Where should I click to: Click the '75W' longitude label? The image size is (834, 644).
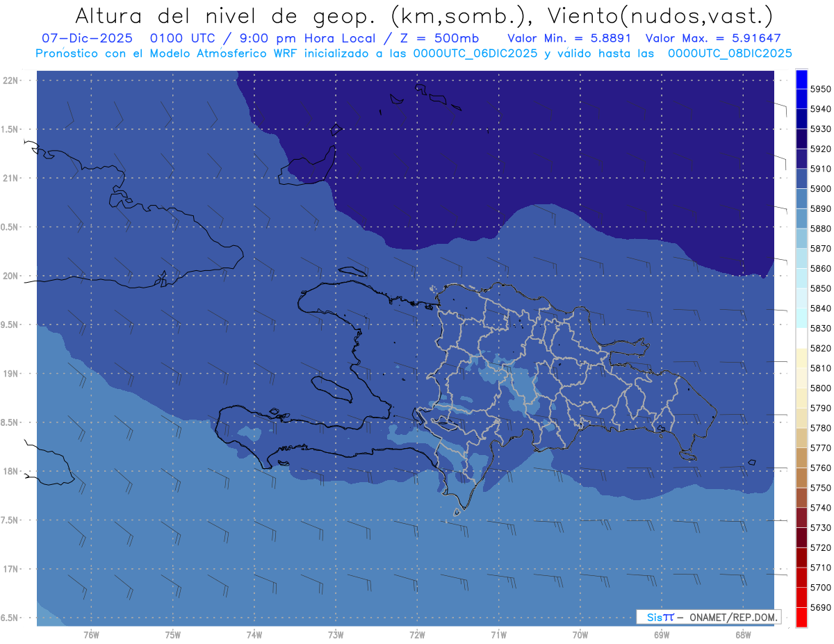[x=173, y=635]
